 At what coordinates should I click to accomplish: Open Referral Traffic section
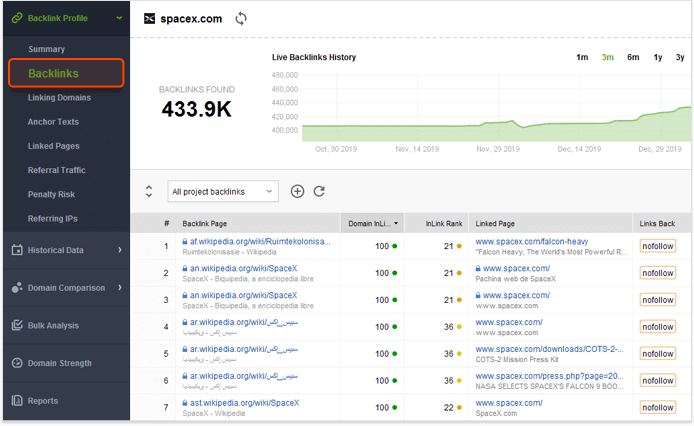click(57, 170)
